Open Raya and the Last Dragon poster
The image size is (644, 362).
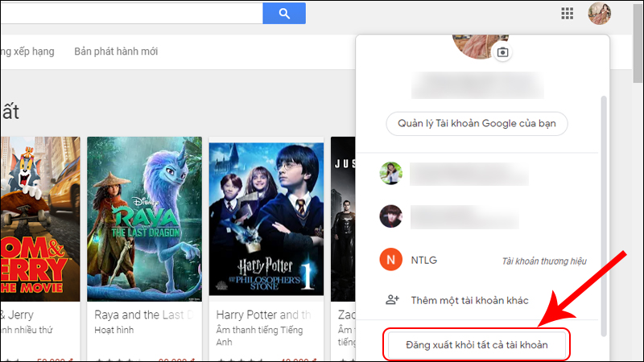pyautogui.click(x=144, y=219)
